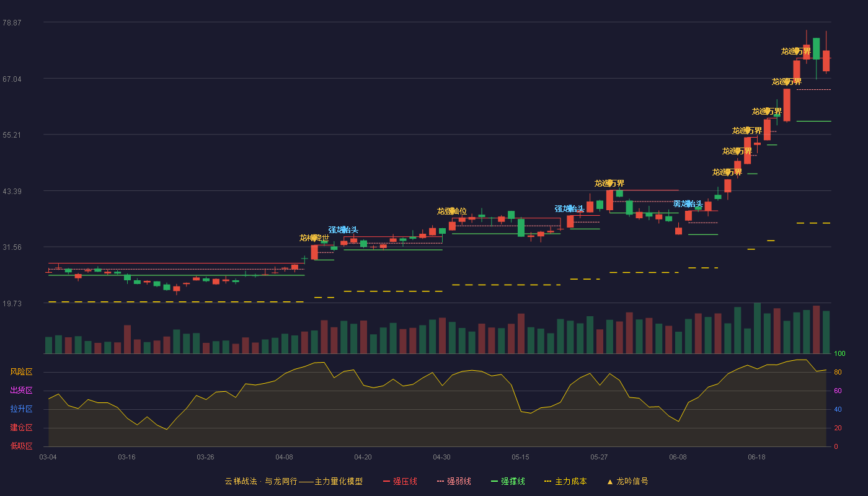Image resolution: width=868 pixels, height=496 pixels.
Task: Click the 强龙抬头 label near 04-20
Action: tap(343, 230)
